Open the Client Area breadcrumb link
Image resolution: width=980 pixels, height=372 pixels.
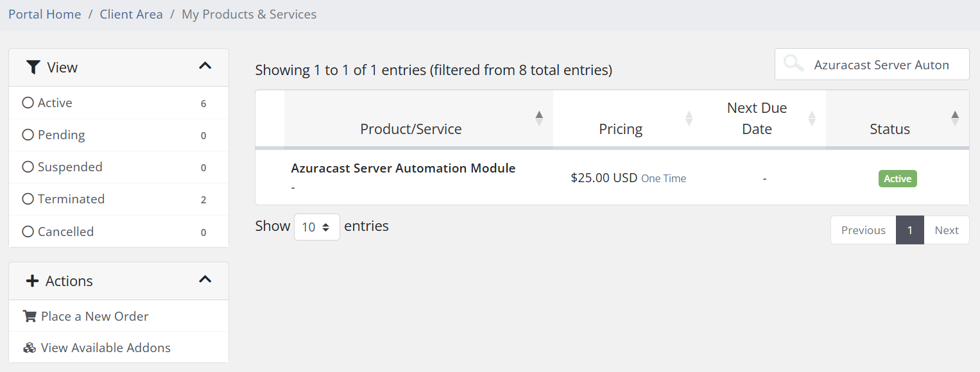[x=131, y=14]
